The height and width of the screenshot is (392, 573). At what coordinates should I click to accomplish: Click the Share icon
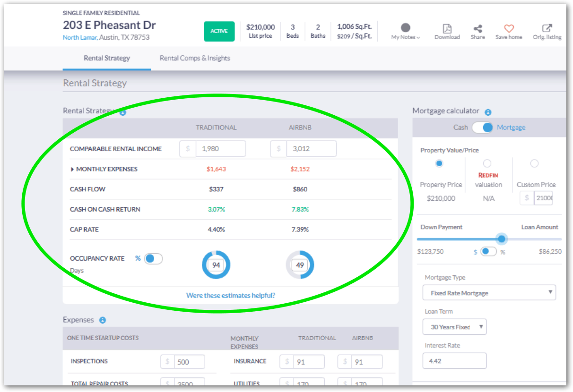click(477, 28)
